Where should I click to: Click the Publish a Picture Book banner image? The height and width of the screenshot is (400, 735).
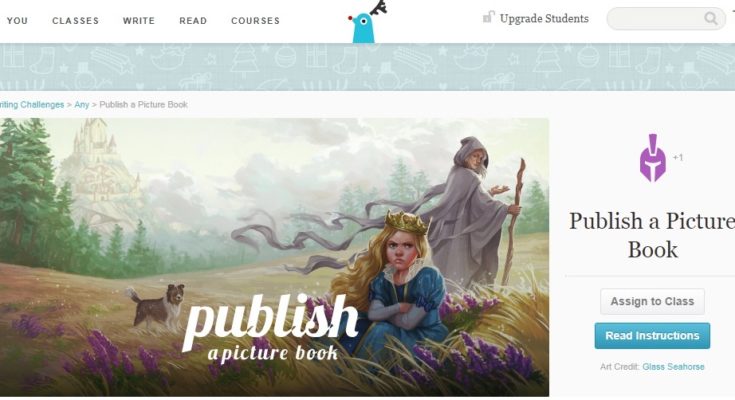pos(274,257)
